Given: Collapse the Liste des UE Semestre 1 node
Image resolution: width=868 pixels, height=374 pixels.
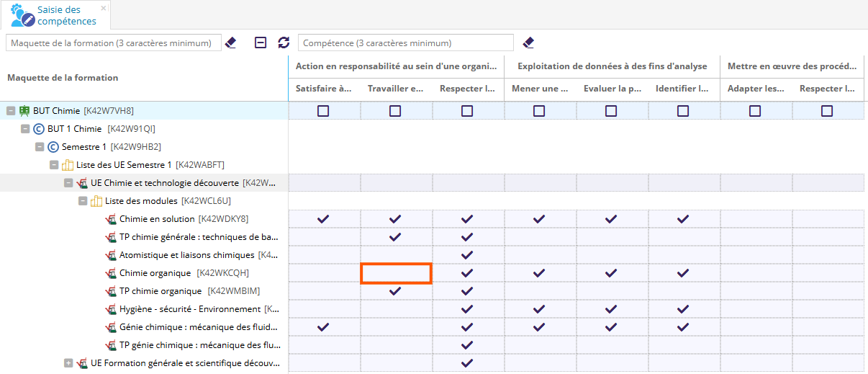Looking at the screenshot, I should pyautogui.click(x=54, y=165).
